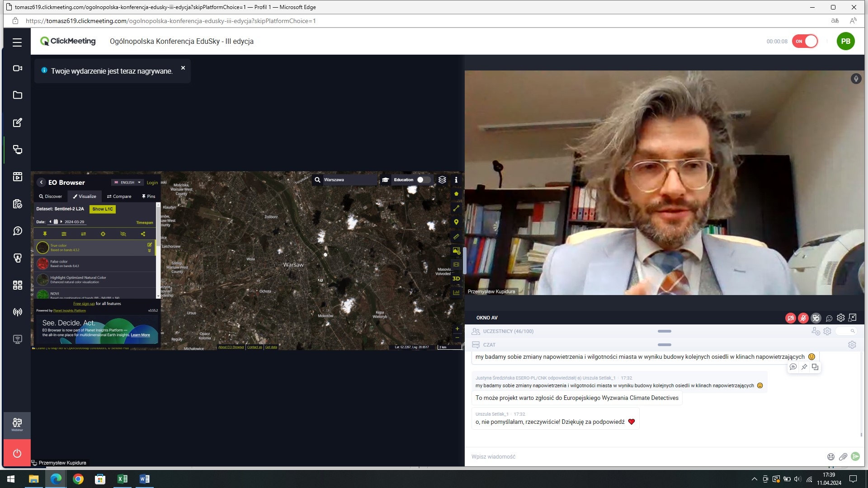Unmute the microphone in OKNO AV bar
This screenshot has height=488, width=868.
803,318
